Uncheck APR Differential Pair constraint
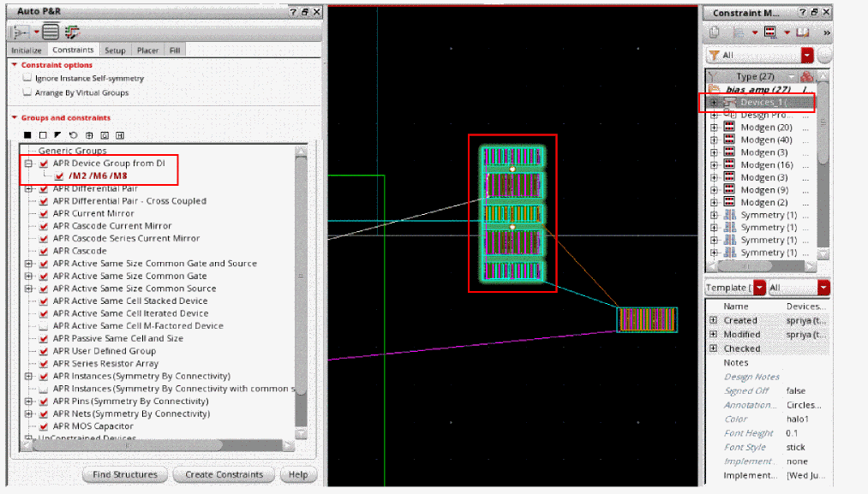This screenshot has width=868, height=494. click(x=44, y=188)
